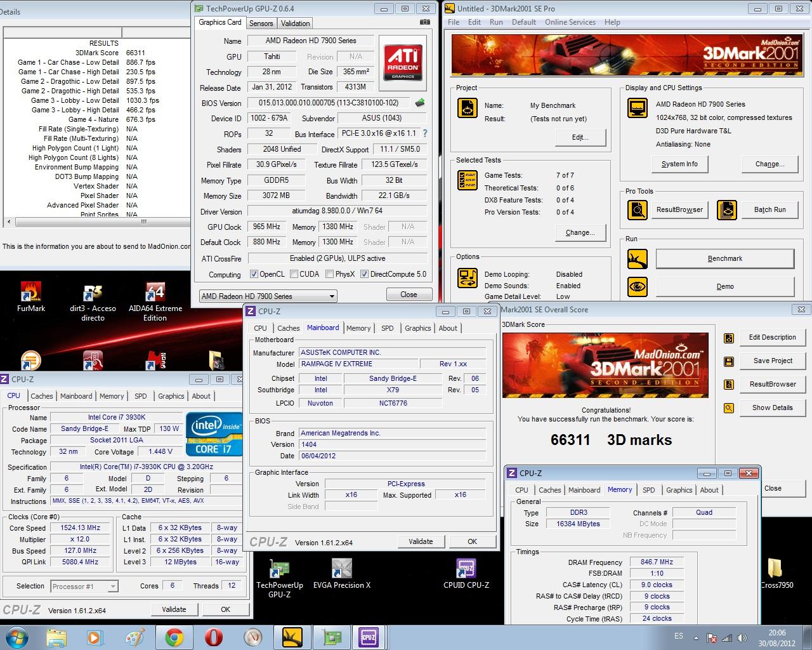Open AIDA64 Extreme Edition desktop shortcut

[155, 302]
